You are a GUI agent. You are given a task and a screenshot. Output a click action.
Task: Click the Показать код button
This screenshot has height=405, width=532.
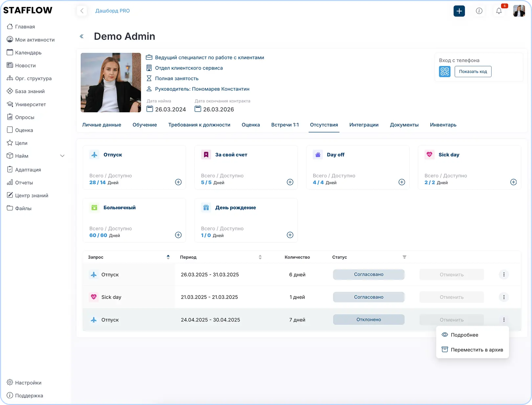pos(473,71)
